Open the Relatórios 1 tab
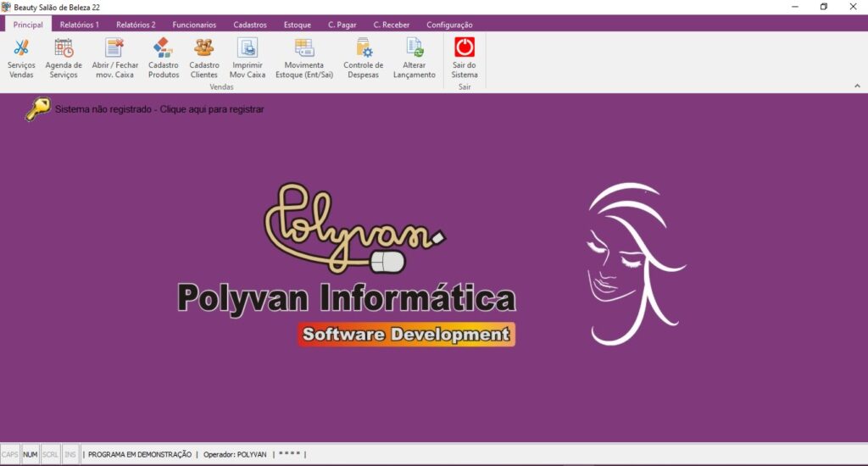Image resolution: width=868 pixels, height=466 pixels. point(79,25)
